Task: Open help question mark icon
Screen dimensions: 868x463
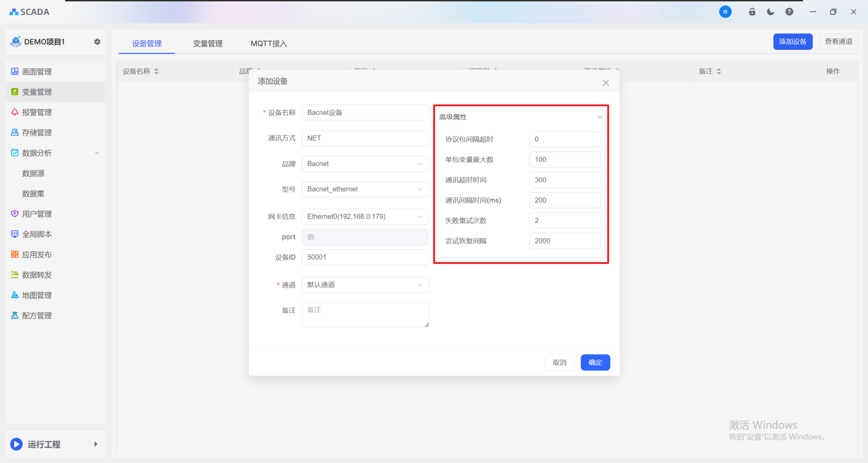Action: pos(789,12)
